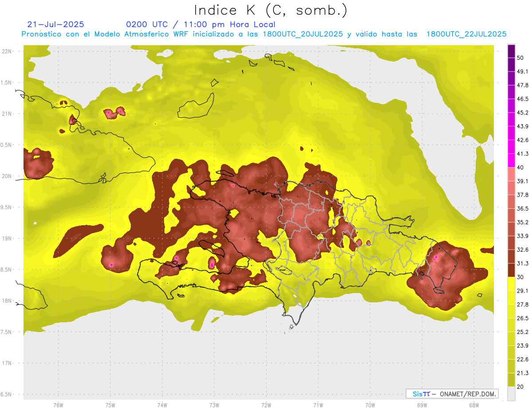
Task: Click the gray swatch below the 20 label
Action: coord(512,394)
